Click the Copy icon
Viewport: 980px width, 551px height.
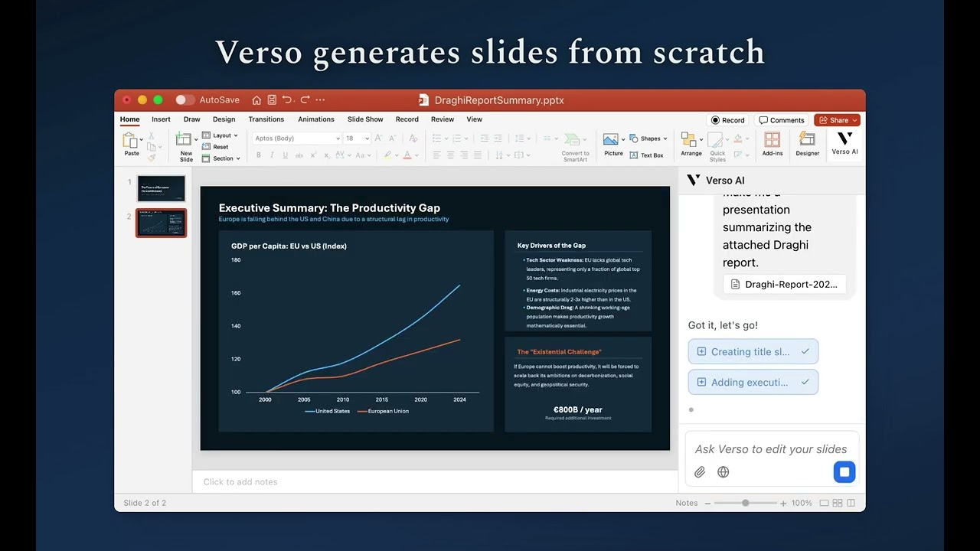pyautogui.click(x=151, y=146)
